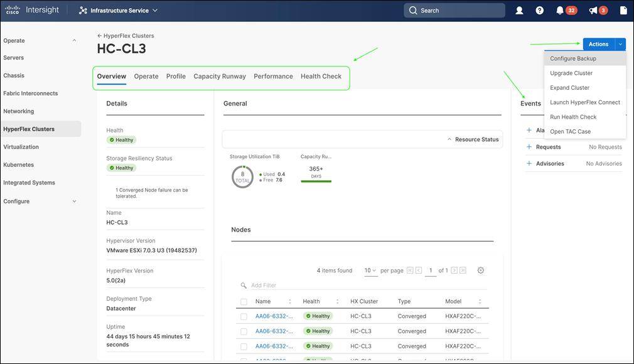Image resolution: width=634 pixels, height=364 pixels.
Task: Open the user account icon
Action: (x=518, y=10)
